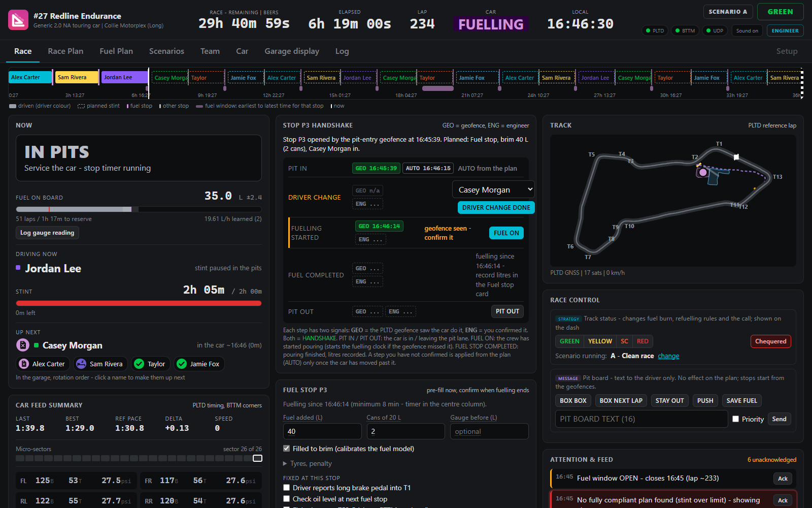Click the pink car marker on track map
This screenshot has height=508, width=812.
703,172
